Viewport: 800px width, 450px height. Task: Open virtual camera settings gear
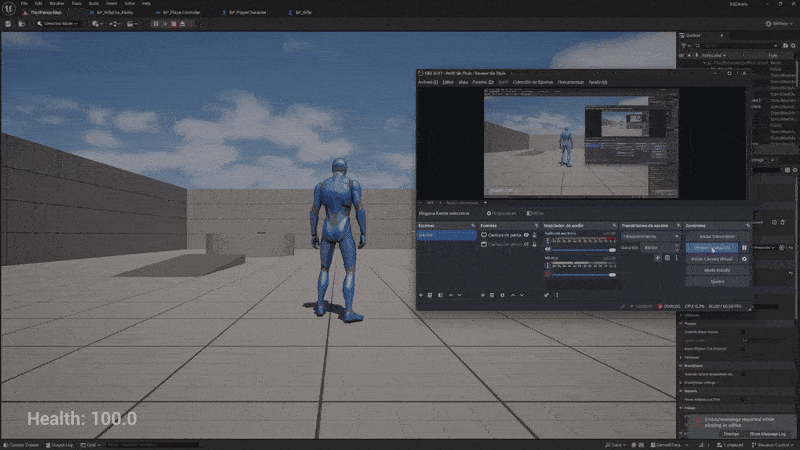click(744, 259)
